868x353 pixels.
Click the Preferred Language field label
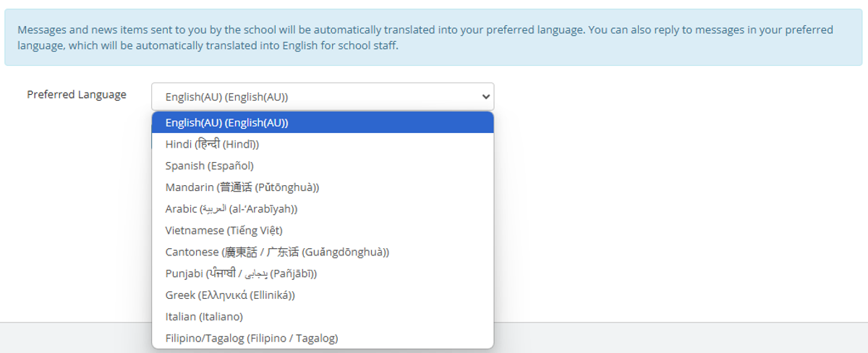point(77,95)
